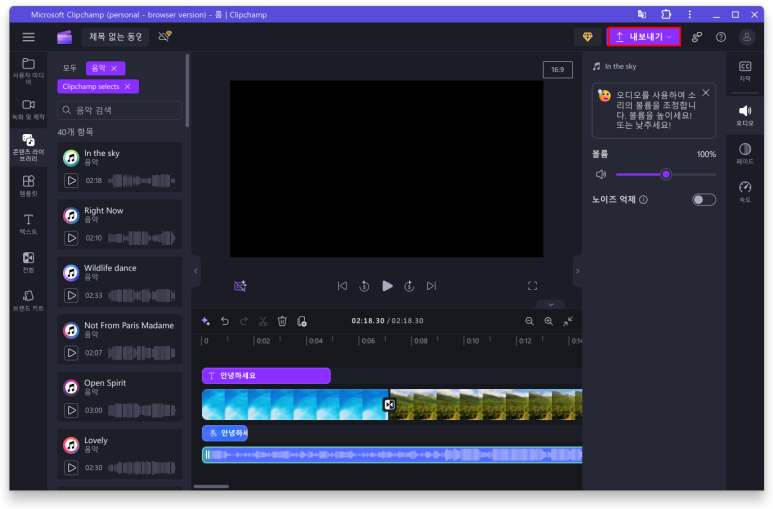The height and width of the screenshot is (509, 773).
Task: Rewind five seconds
Action: tap(364, 286)
